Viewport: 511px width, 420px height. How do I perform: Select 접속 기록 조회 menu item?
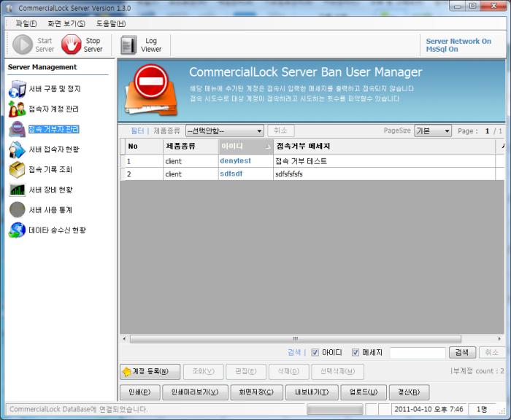point(50,169)
